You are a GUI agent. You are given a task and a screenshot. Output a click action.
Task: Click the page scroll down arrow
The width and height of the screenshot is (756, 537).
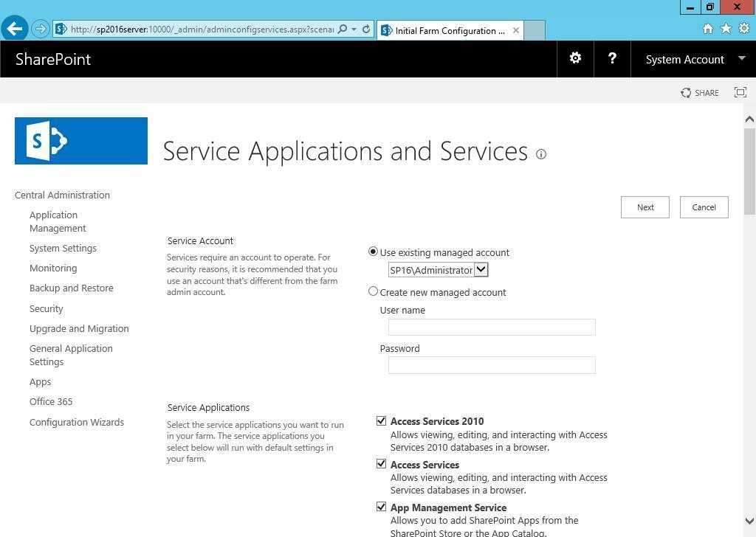749,521
